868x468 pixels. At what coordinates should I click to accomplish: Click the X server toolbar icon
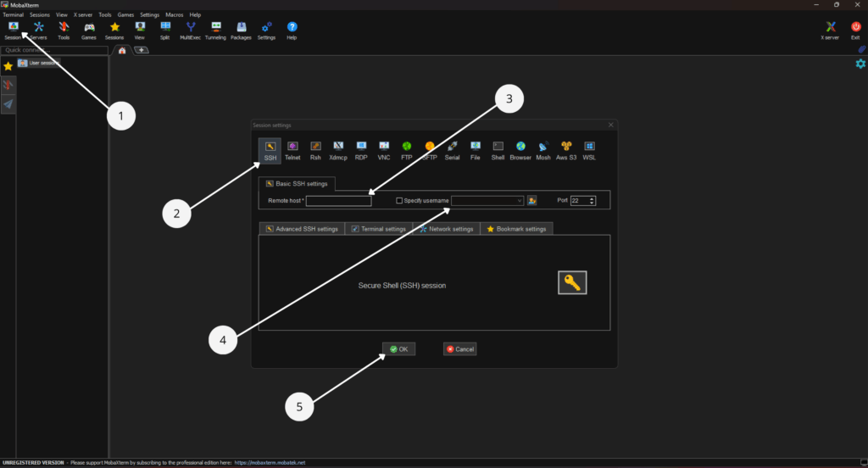[832, 31]
